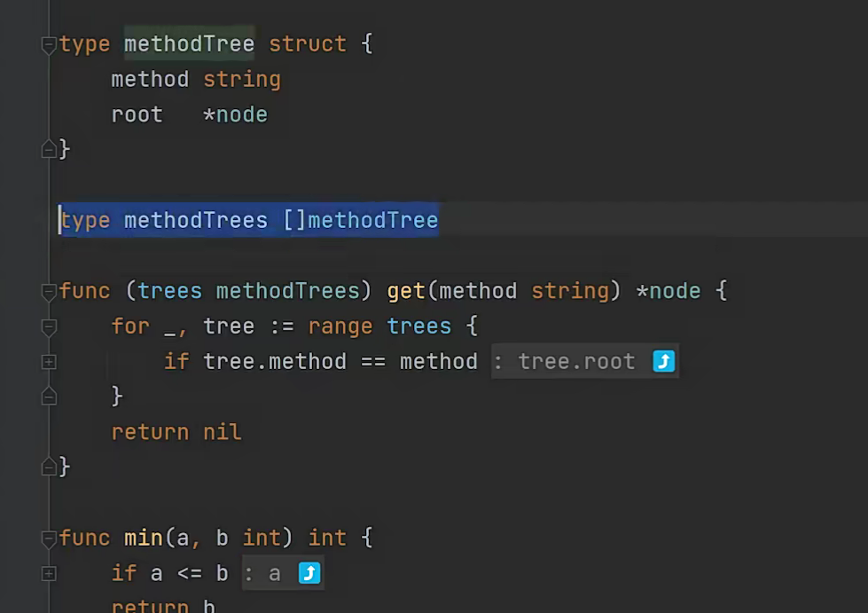Click the for loop closing fold marker
The height and width of the screenshot is (613, 868).
click(x=49, y=396)
